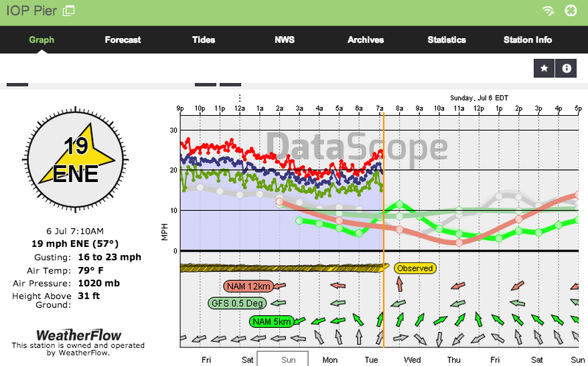The image size is (588, 366).
Task: Toggle the GFS 0.5 Deg model label
Action: [237, 303]
